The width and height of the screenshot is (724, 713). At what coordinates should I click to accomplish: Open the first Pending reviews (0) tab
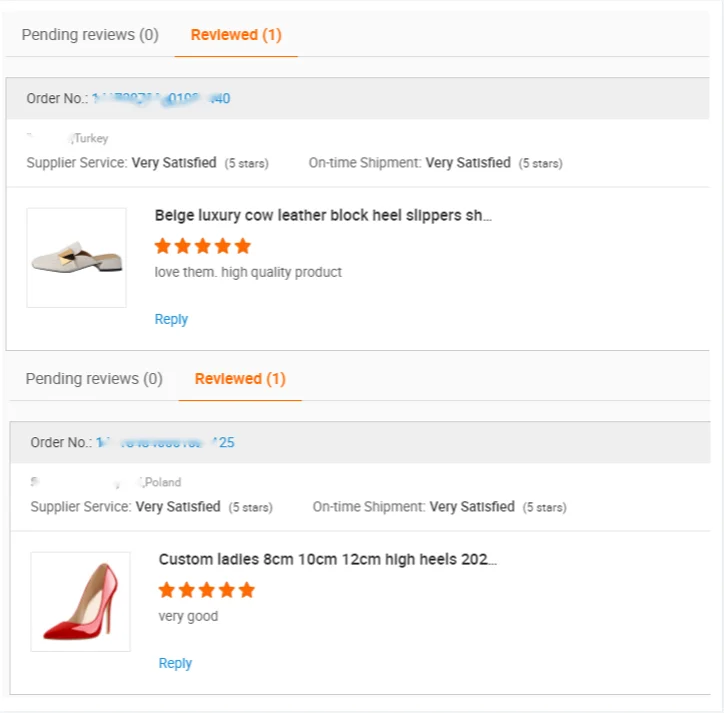[x=90, y=35]
